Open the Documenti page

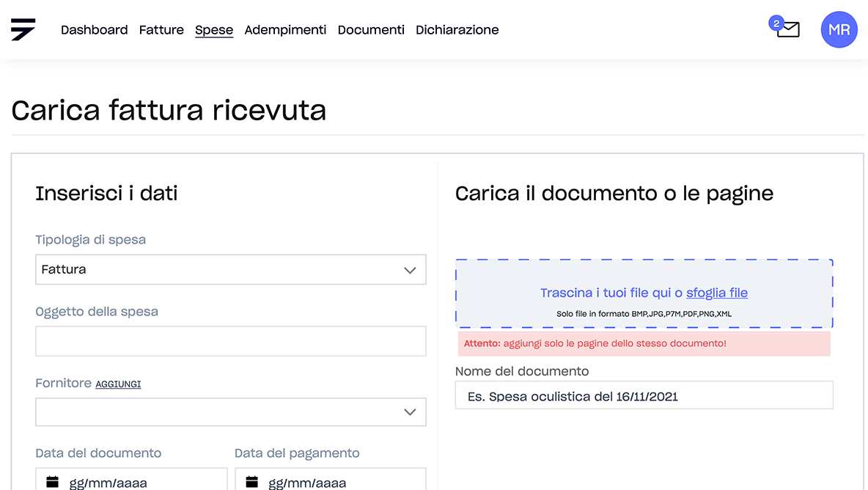click(371, 30)
